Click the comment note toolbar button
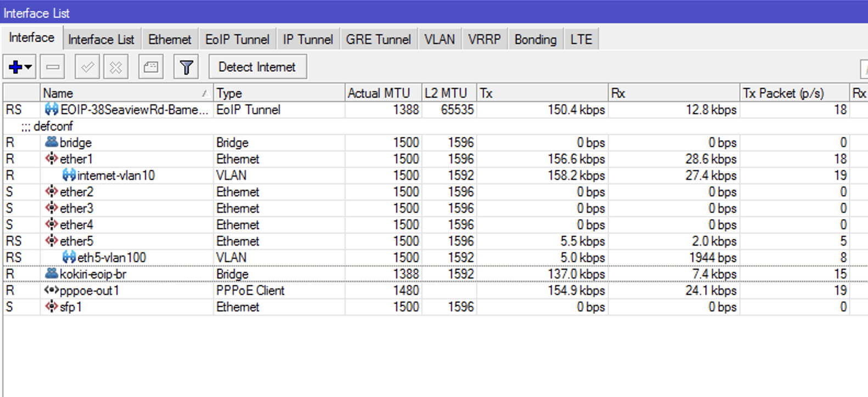Viewport: 868px width, 397px height. pyautogui.click(x=151, y=67)
